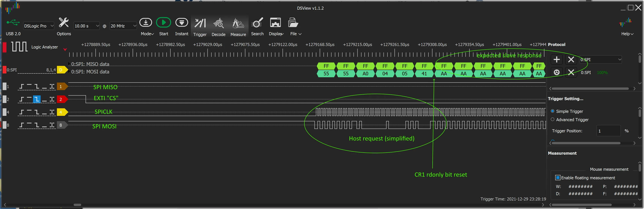Open the Trigger panel icon
Screen dimensions: 644x209
point(200,23)
